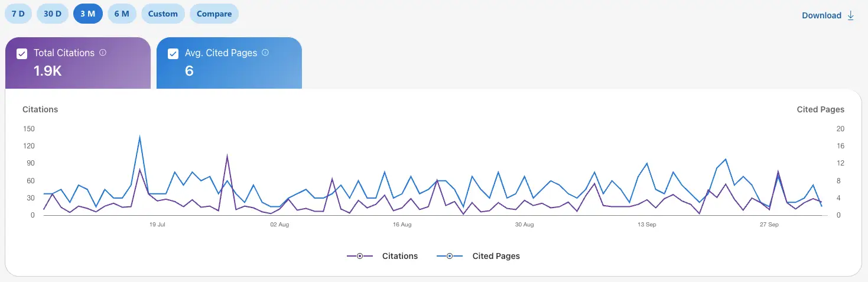Click the Compare button
Screen dimensions: 868x282
click(x=214, y=14)
